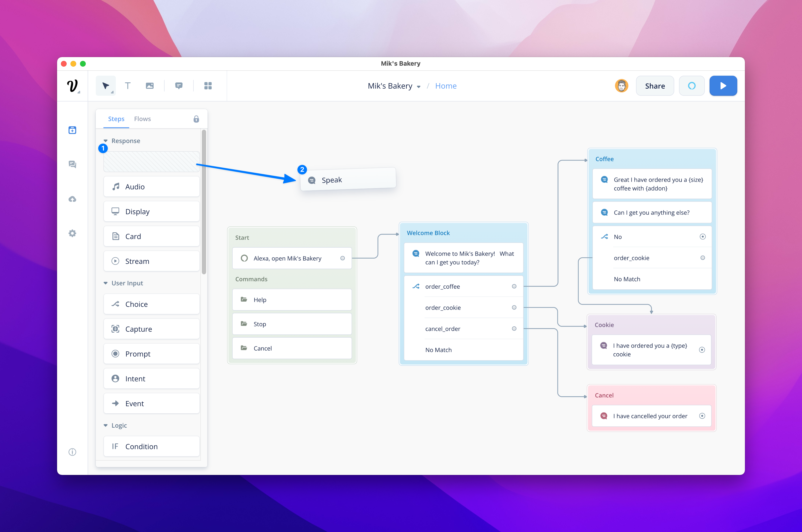Run the prototype with play button
This screenshot has height=532, width=802.
[x=723, y=86]
